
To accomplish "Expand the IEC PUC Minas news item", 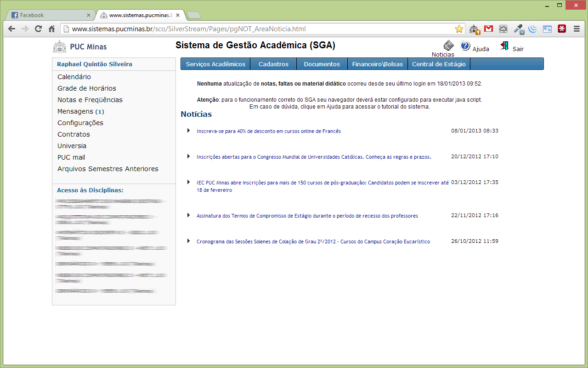I will point(188,182).
